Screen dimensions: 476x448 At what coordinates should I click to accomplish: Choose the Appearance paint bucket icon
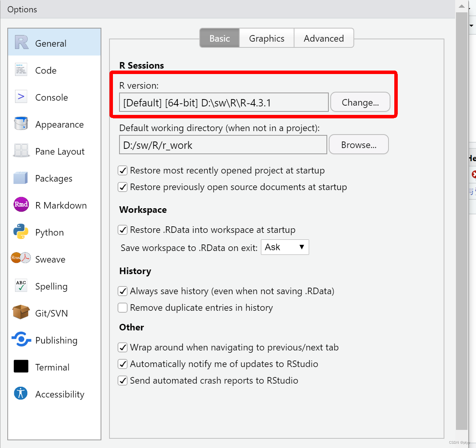coord(21,123)
